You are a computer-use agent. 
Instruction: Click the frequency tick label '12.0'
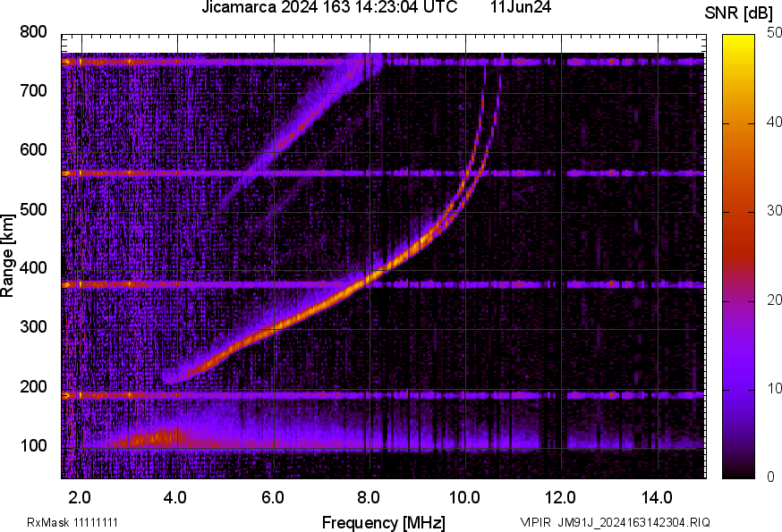tap(561, 498)
